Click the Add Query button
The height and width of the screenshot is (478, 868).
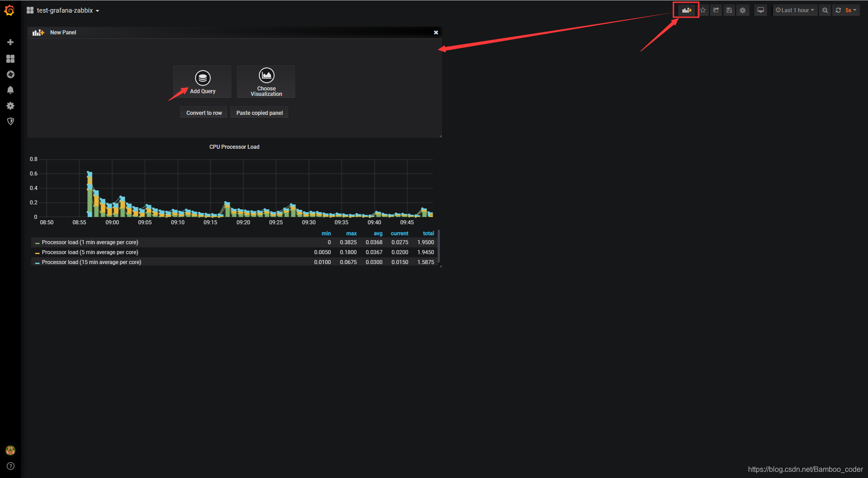pos(202,82)
